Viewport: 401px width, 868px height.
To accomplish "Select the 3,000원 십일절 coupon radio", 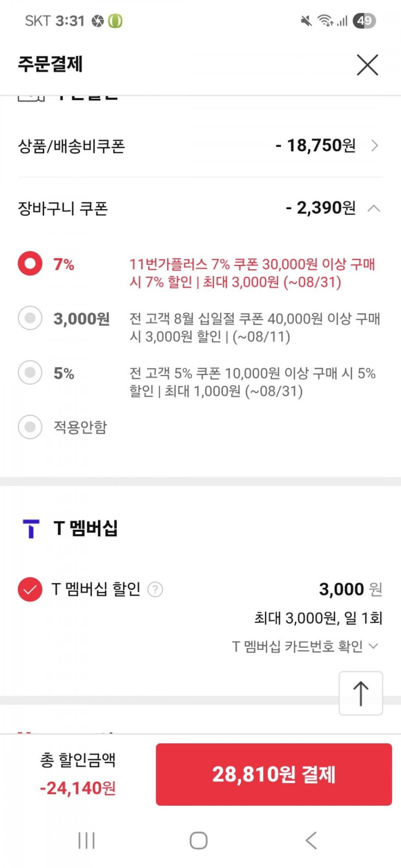I will click(30, 318).
